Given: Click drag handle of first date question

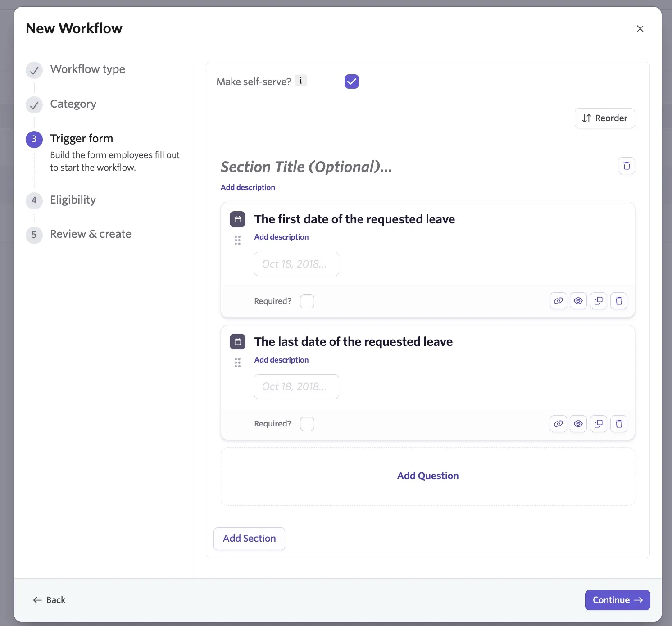Looking at the screenshot, I should [238, 240].
